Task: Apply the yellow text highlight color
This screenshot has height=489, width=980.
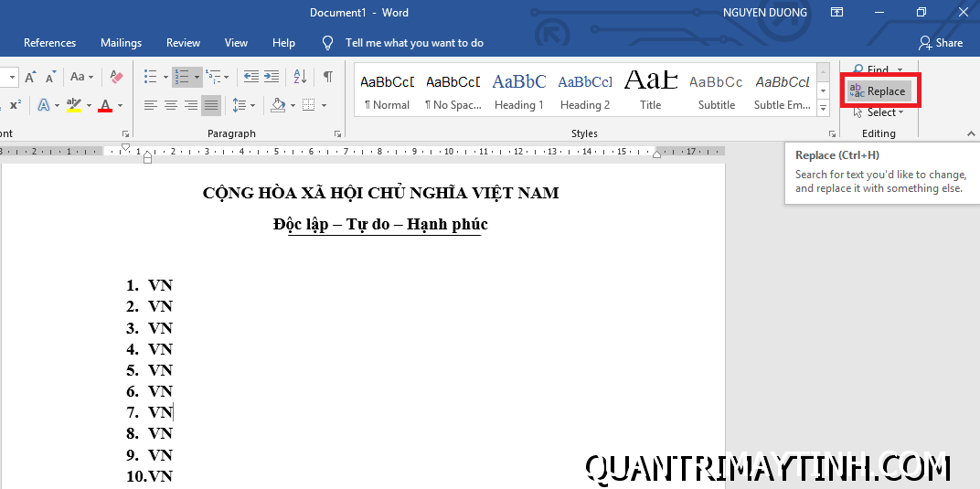Action: (74, 105)
